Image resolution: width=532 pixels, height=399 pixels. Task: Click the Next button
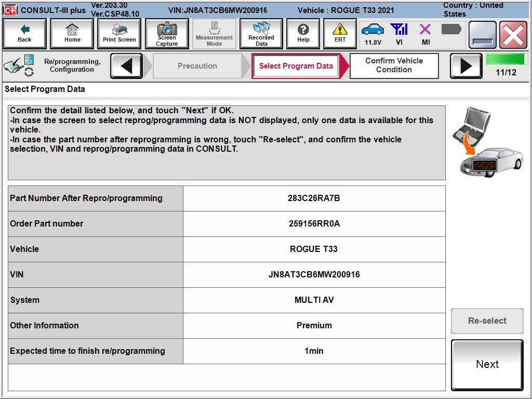coord(487,364)
